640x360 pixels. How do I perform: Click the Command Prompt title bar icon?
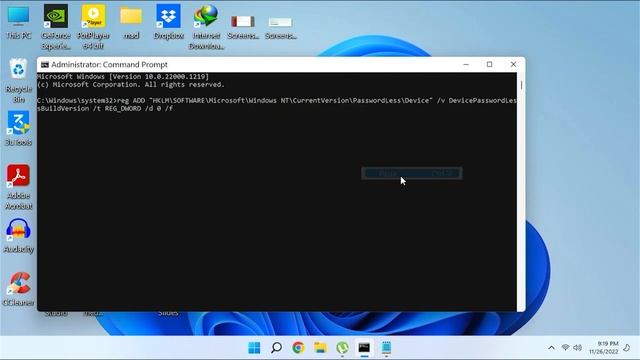coord(44,64)
